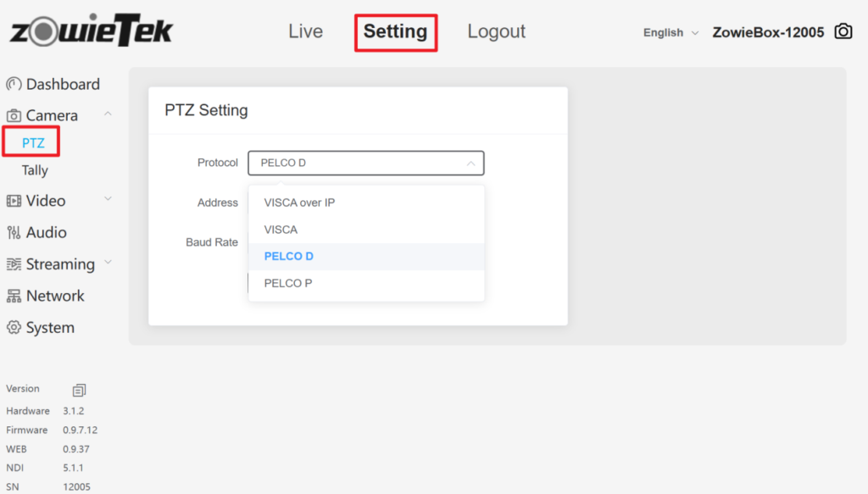Click the snapshot camera icon beside ZowieBox-12005
This screenshot has width=868, height=494.
click(843, 32)
